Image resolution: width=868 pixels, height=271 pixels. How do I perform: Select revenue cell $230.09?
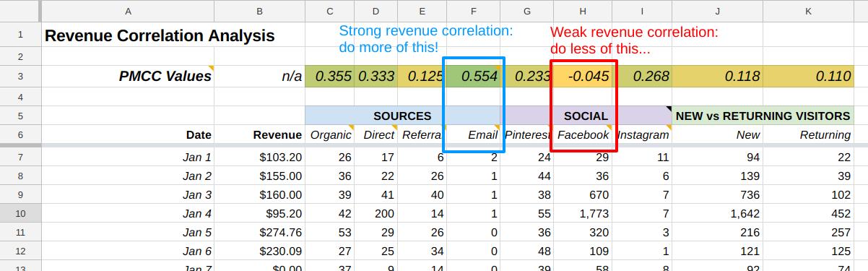pyautogui.click(x=260, y=251)
